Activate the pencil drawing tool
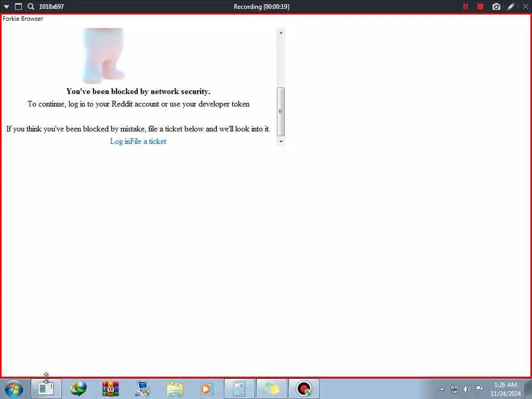The image size is (532, 399). pyautogui.click(x=511, y=6)
